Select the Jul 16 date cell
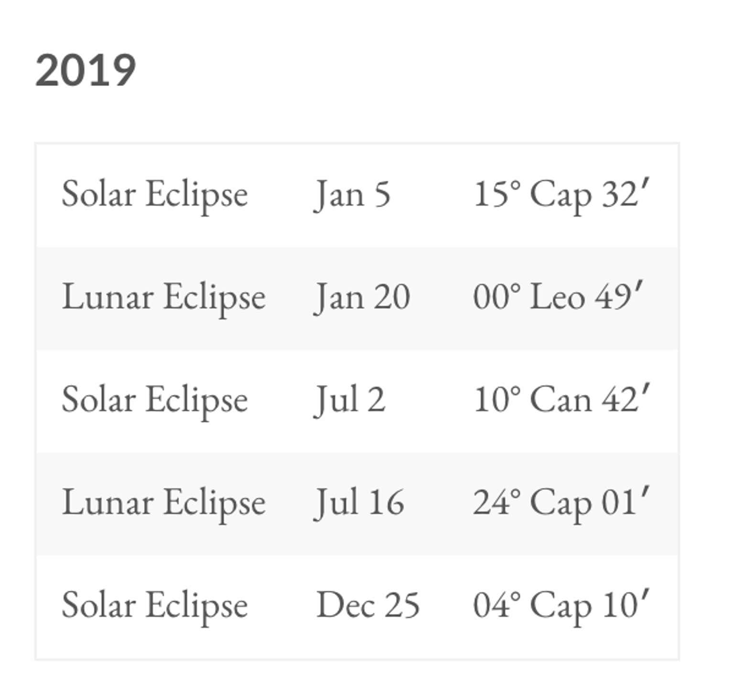The height and width of the screenshot is (700, 734). (359, 503)
